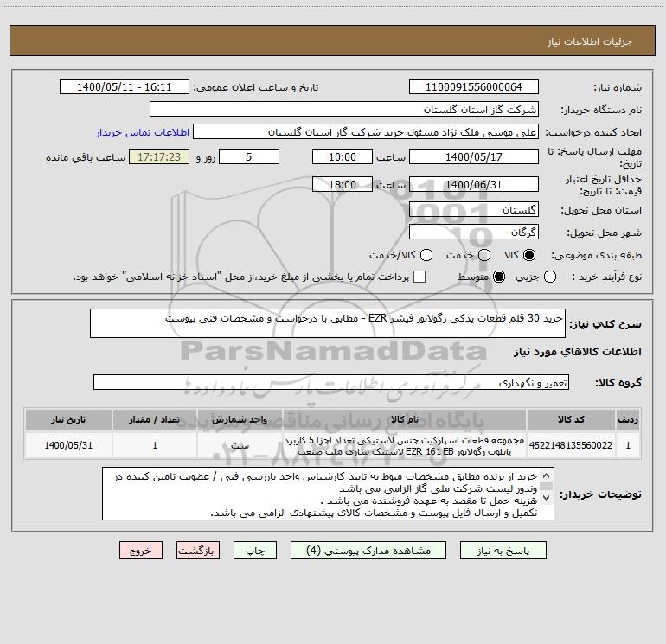Click the واحد شمارش column header
Screen dimensions: 666x644
(240, 420)
